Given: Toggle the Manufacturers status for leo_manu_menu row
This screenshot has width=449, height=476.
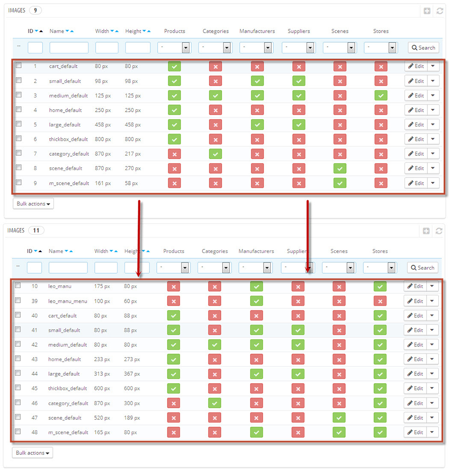Looking at the screenshot, I should click(256, 301).
